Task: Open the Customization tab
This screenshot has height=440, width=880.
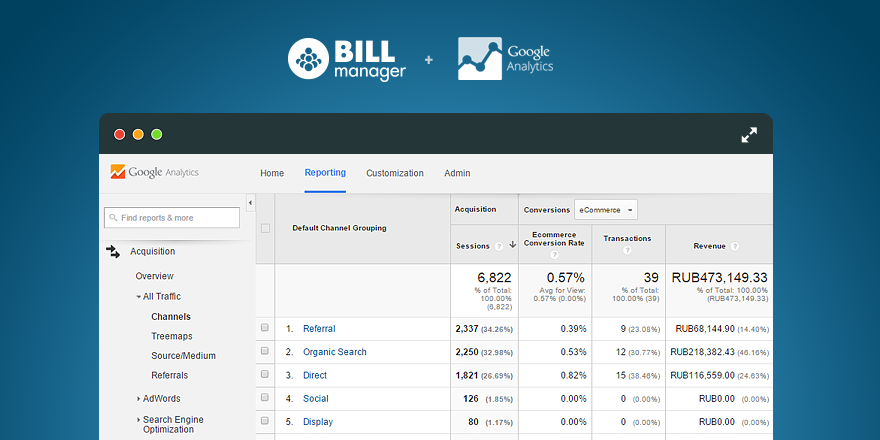Action: [x=395, y=173]
